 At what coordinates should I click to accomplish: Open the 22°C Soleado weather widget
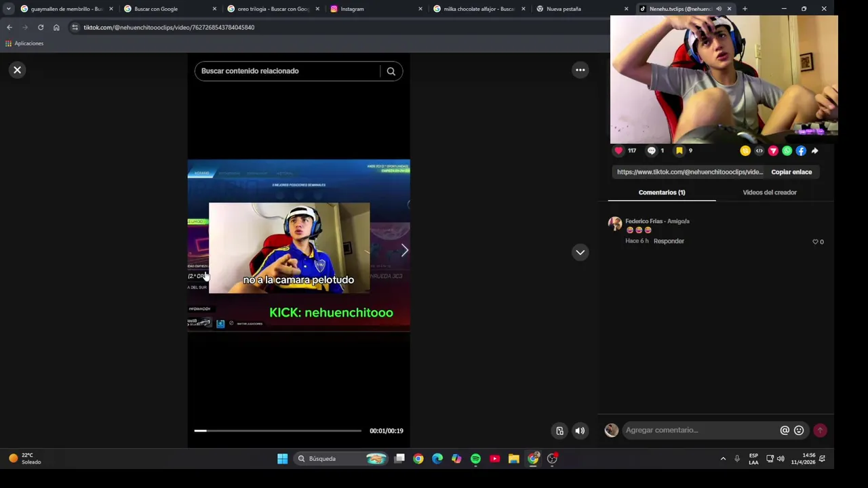coord(24,459)
